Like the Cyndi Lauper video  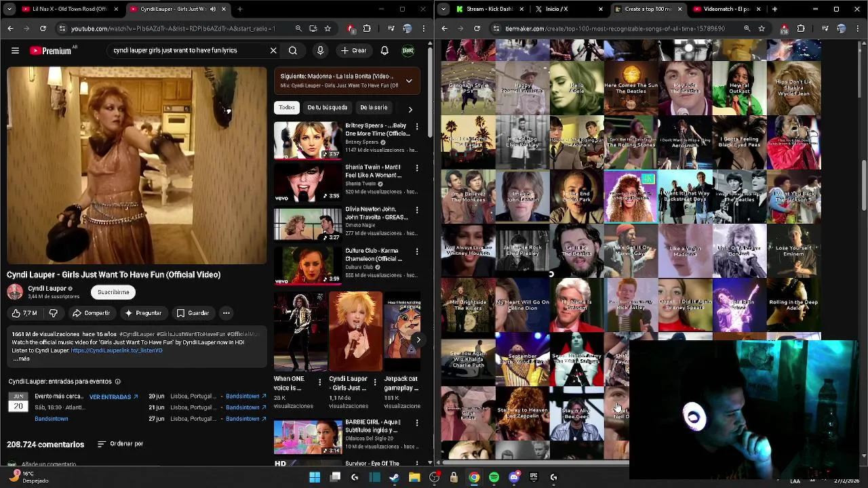24,313
